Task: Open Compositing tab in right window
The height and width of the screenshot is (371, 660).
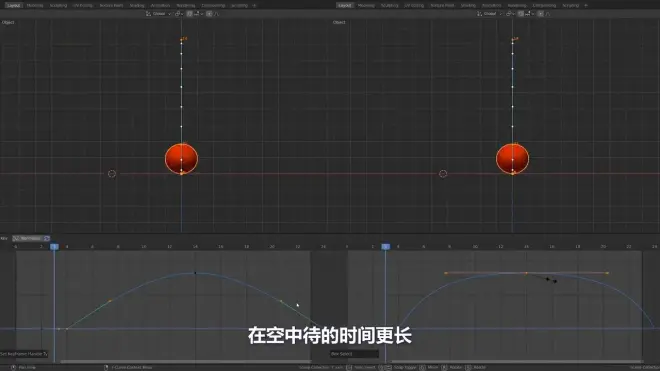Action: [x=544, y=5]
